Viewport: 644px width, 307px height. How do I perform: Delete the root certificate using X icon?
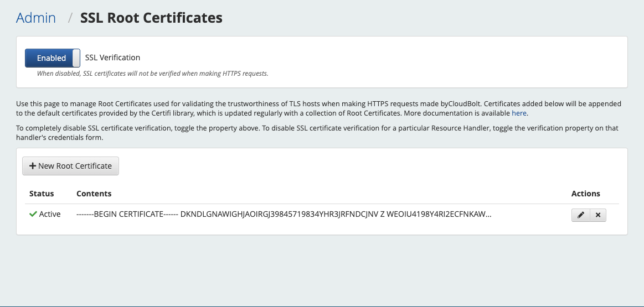click(x=598, y=215)
